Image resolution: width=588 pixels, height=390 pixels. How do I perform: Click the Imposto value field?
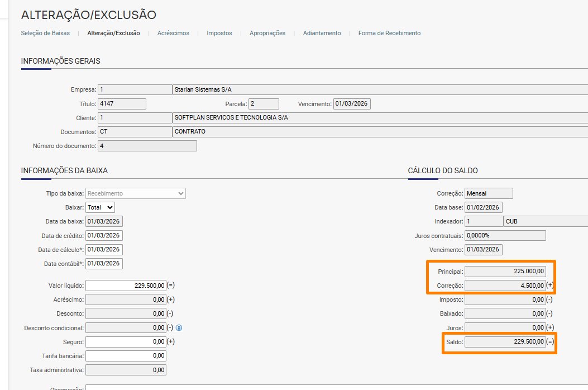click(505, 299)
